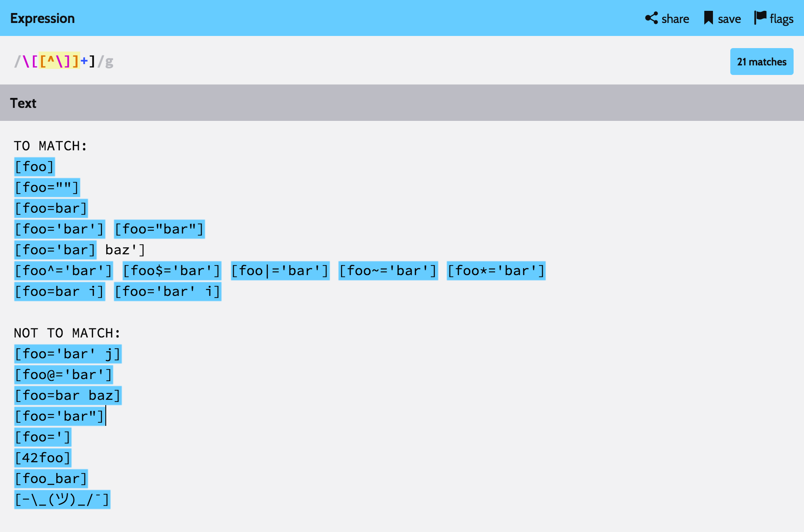
Task: Click the [foo=""] match highlight
Action: tap(47, 188)
